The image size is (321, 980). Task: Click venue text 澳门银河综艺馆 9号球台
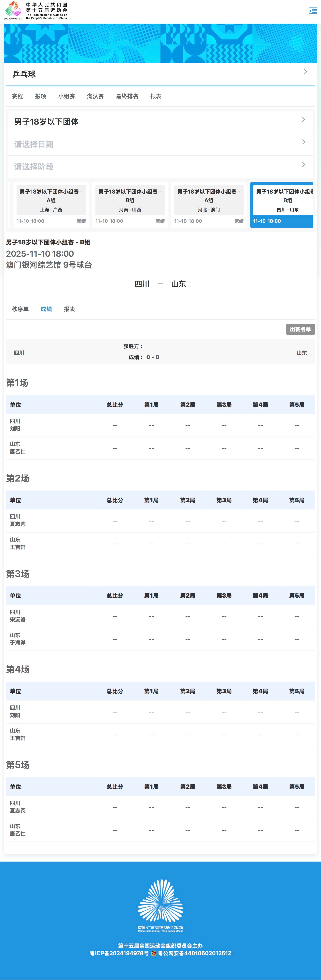49,265
